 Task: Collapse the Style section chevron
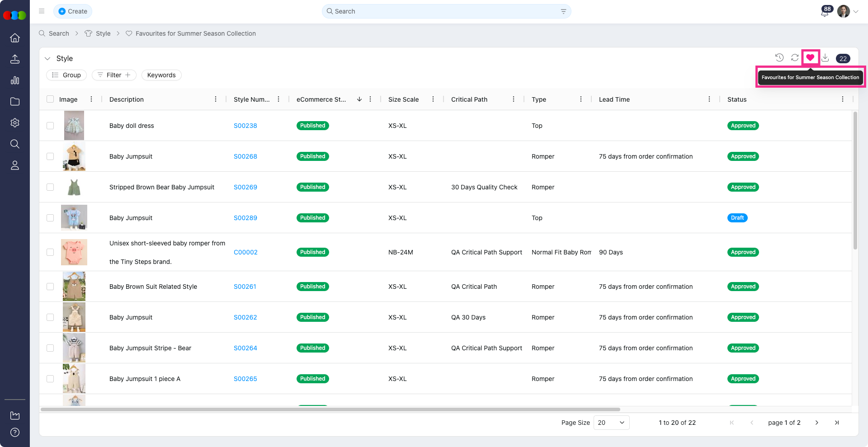tap(47, 59)
